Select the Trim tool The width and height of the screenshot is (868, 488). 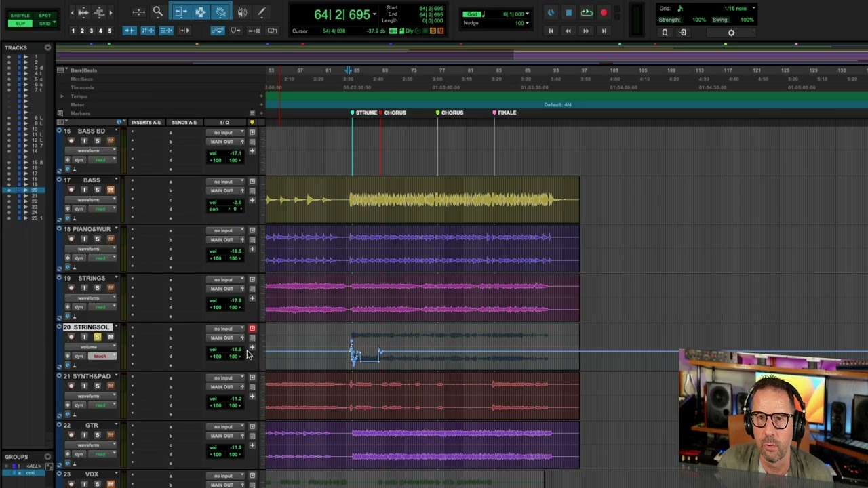point(180,12)
